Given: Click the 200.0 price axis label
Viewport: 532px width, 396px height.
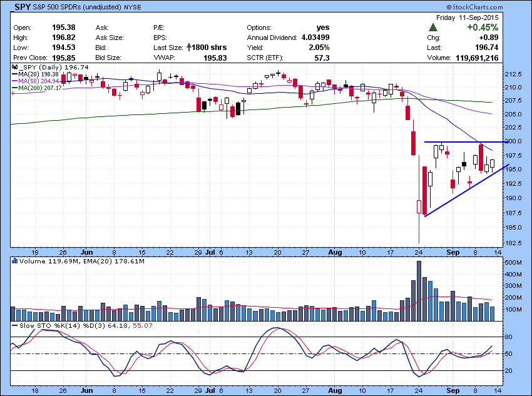Looking at the screenshot, I should point(513,141).
